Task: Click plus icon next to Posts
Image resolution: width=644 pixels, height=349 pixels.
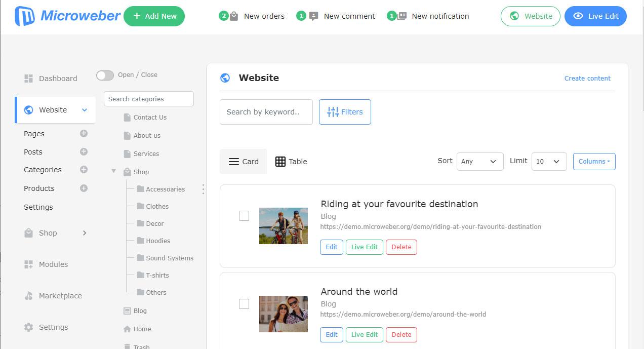Action: (x=84, y=152)
